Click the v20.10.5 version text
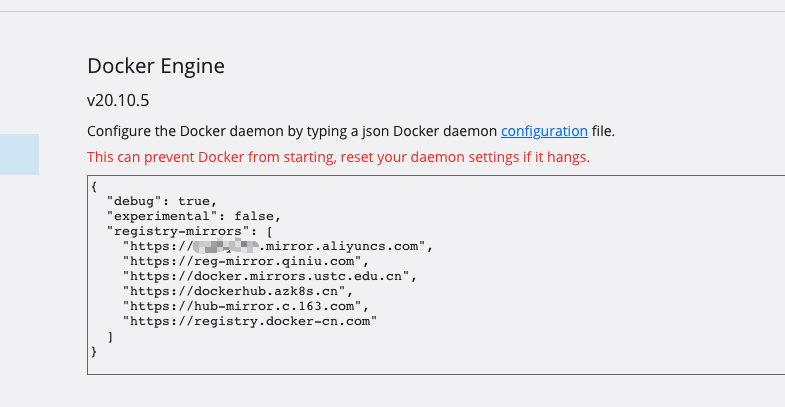 pyautogui.click(x=118, y=101)
